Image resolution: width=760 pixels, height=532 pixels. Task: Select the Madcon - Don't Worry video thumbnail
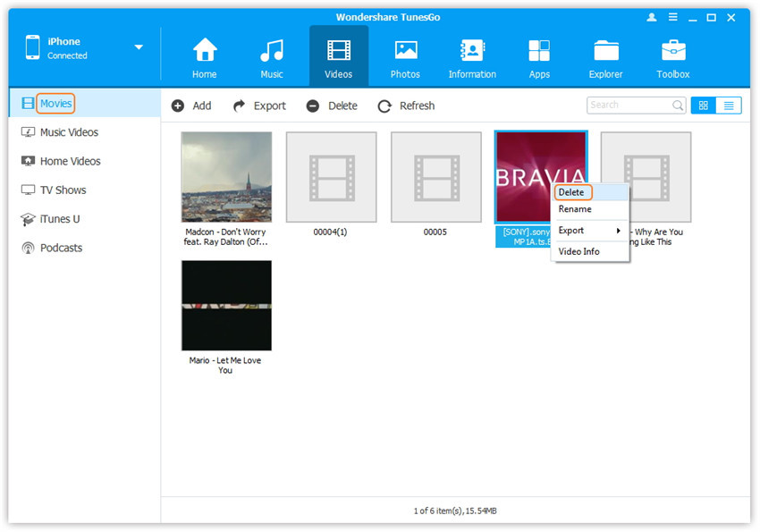point(226,177)
